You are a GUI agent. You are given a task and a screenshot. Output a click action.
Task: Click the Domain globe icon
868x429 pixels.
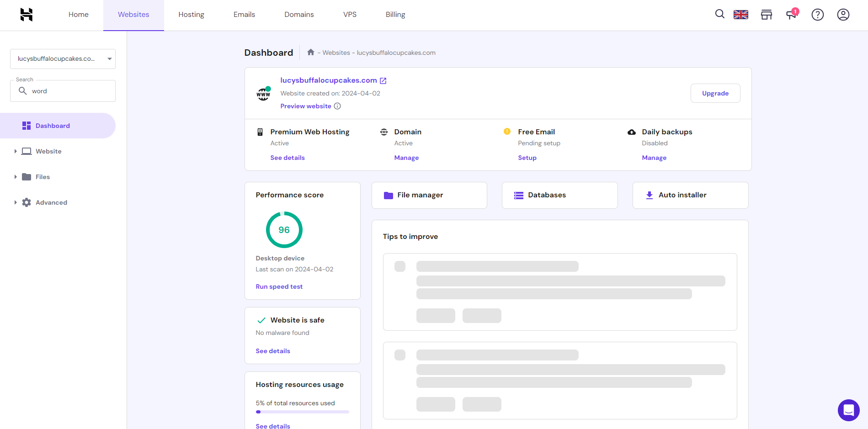384,132
